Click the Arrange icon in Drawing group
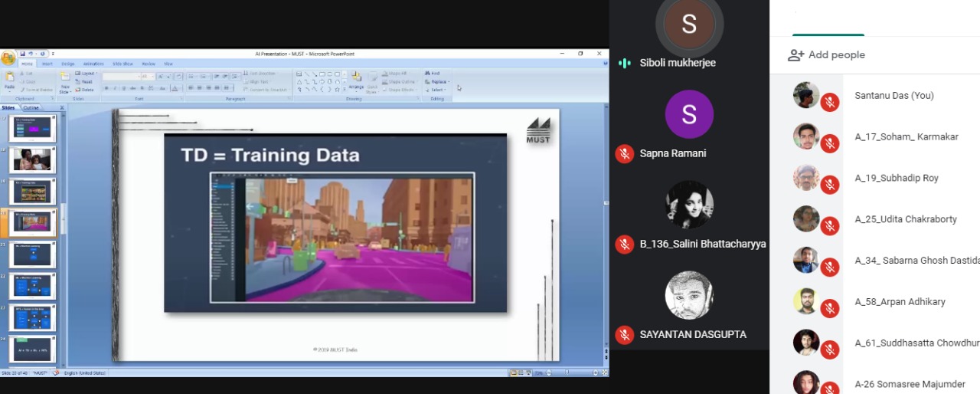Screen dimensions: 980x394 [356, 80]
